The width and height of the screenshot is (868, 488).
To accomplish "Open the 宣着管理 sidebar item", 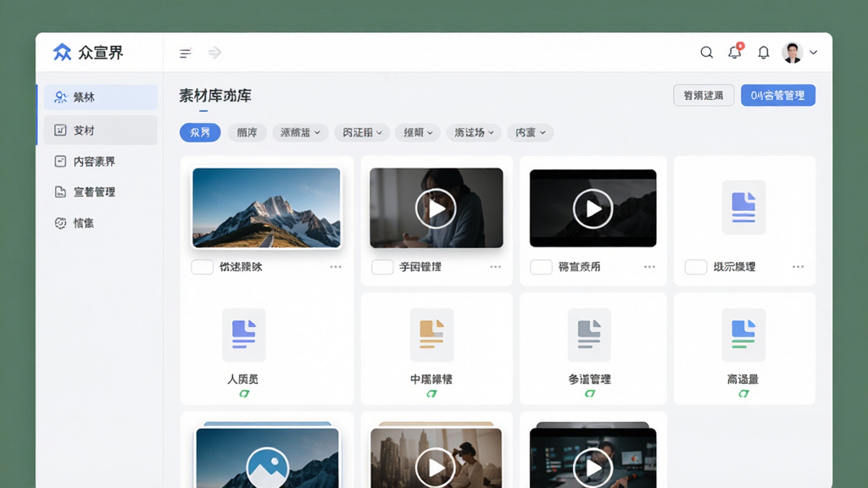I will (x=101, y=192).
